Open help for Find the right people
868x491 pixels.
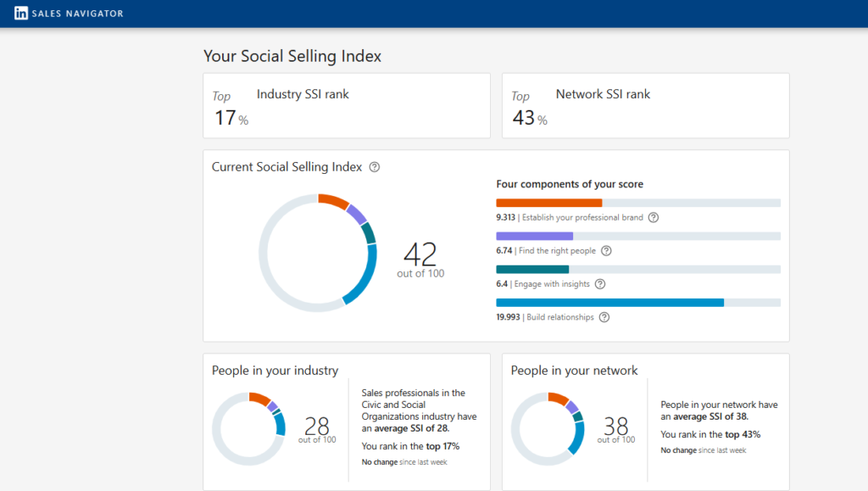607,251
